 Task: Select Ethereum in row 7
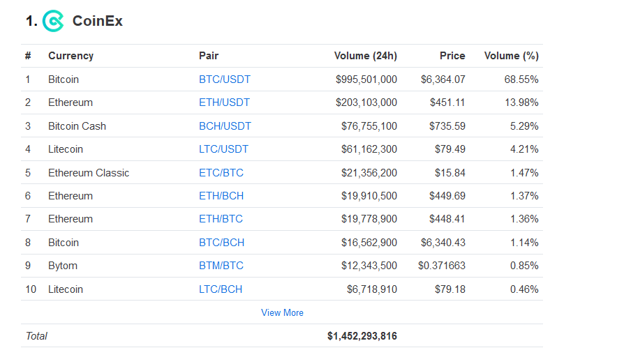70,219
